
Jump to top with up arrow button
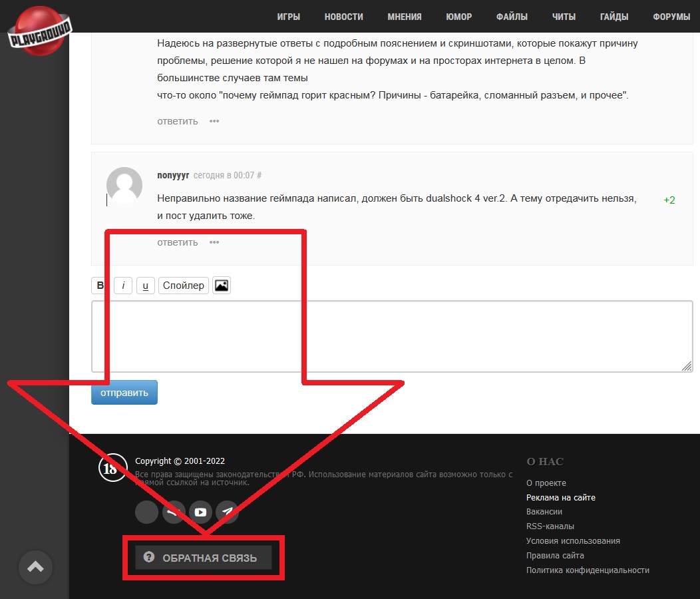(x=36, y=567)
